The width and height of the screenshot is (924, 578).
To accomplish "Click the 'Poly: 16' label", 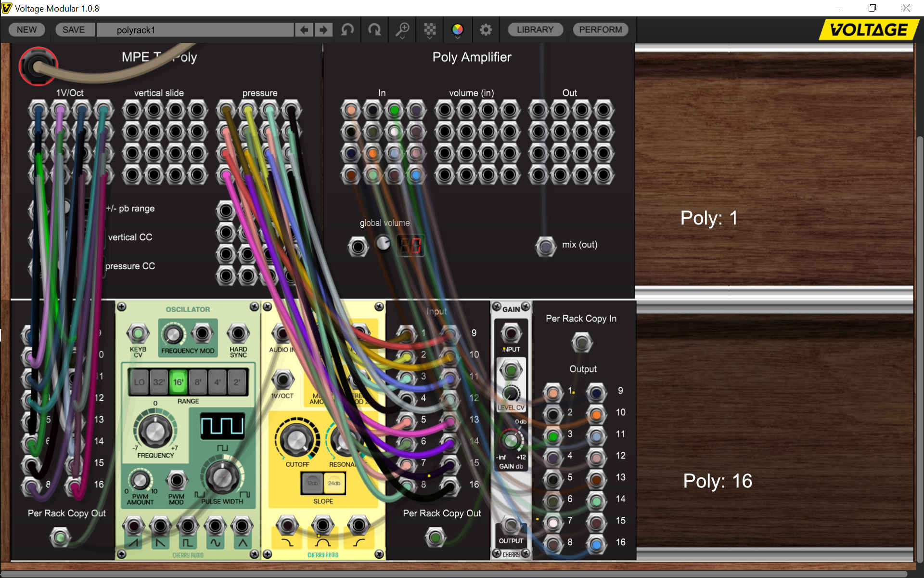I will [717, 481].
